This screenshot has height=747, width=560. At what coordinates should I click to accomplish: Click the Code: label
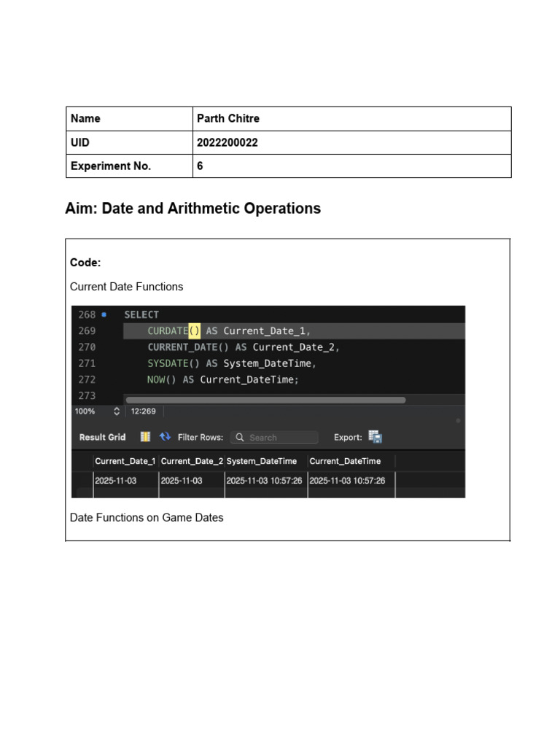pyautogui.click(x=85, y=263)
